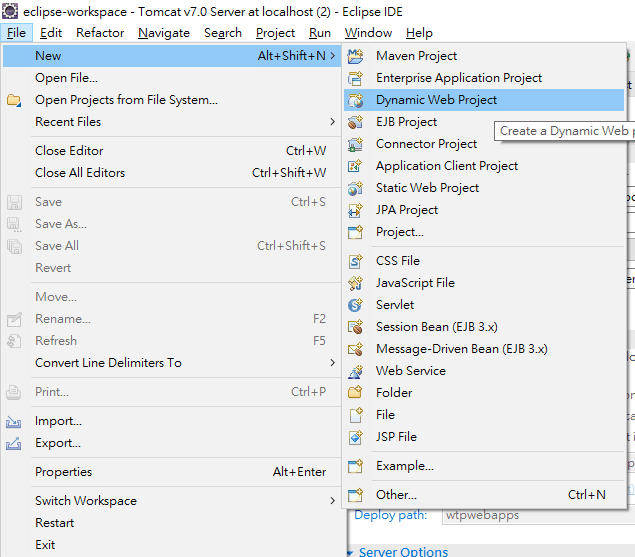Create a new Servlet
The image size is (635, 557).
click(x=484, y=305)
